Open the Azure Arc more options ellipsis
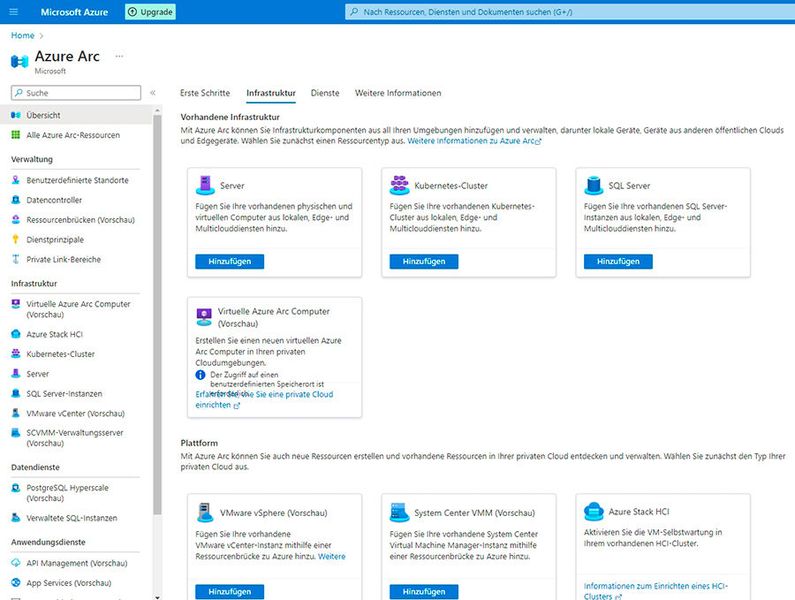 click(119, 56)
